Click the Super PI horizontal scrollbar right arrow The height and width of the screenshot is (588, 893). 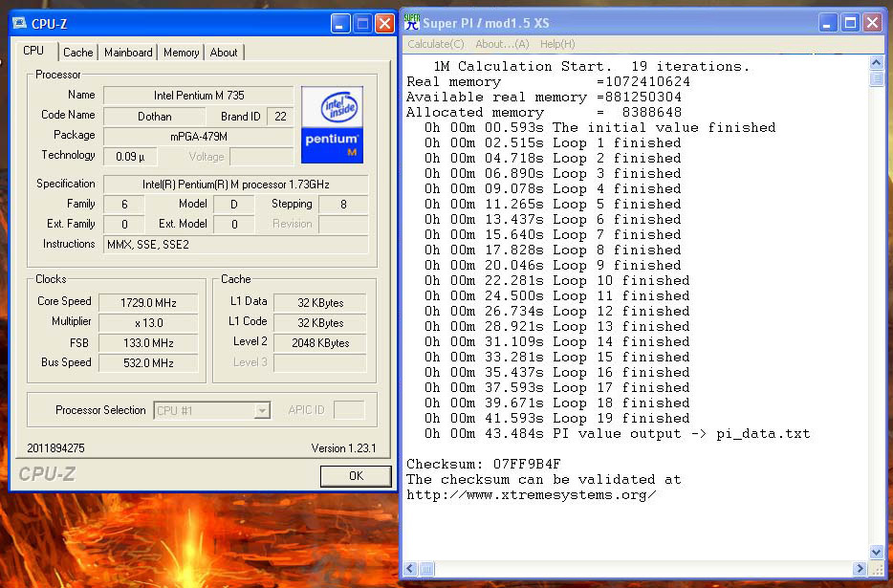pyautogui.click(x=860, y=568)
